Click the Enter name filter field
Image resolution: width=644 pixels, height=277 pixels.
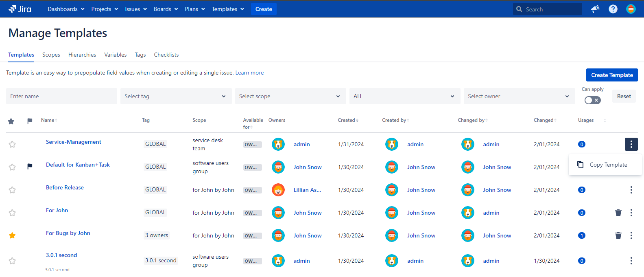[x=61, y=96]
